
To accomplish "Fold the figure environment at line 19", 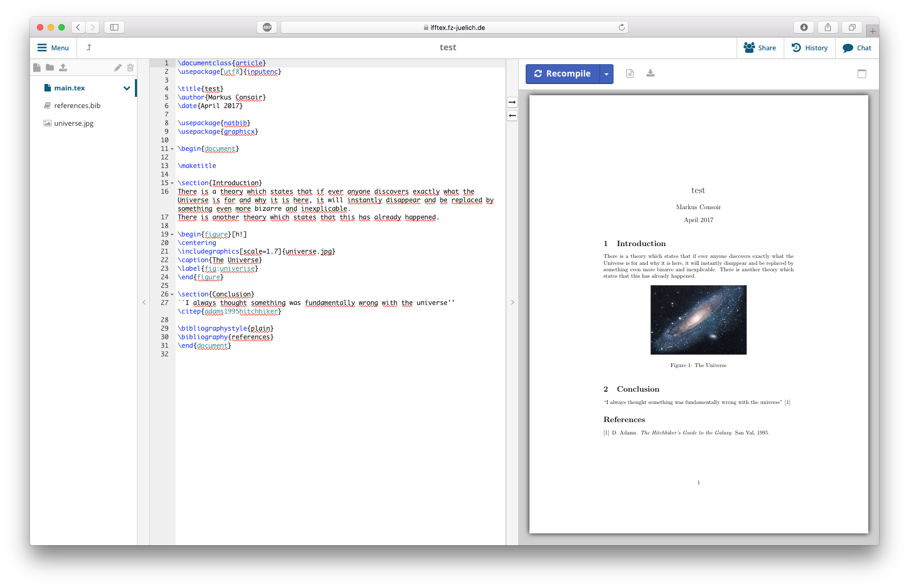I will click(172, 235).
